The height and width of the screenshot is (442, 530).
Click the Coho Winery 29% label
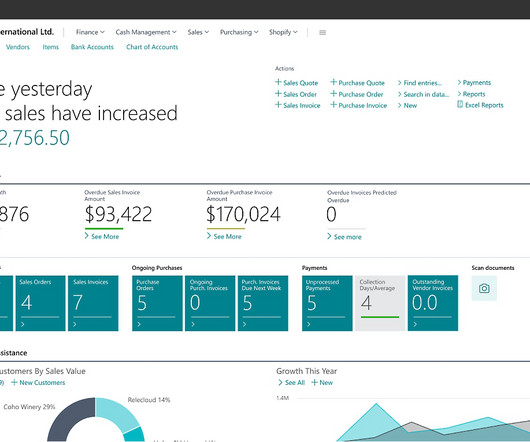click(x=29, y=407)
